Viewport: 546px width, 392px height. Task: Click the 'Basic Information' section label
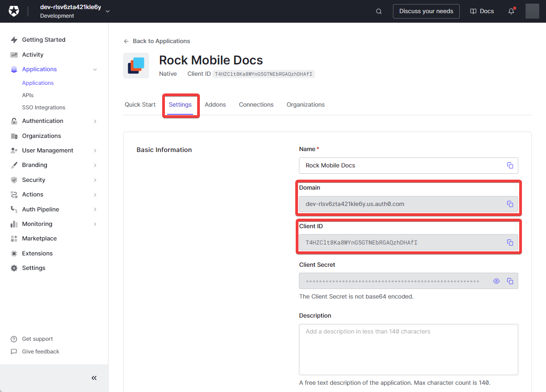(164, 150)
